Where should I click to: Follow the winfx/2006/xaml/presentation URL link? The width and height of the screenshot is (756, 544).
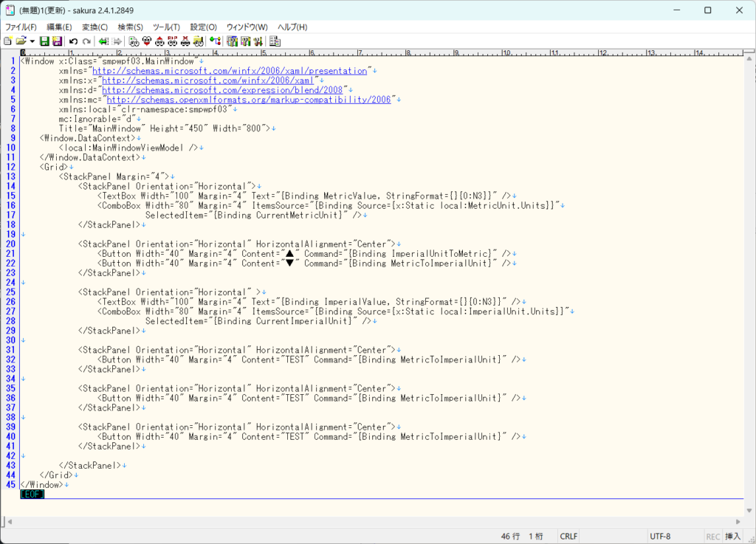(x=230, y=71)
